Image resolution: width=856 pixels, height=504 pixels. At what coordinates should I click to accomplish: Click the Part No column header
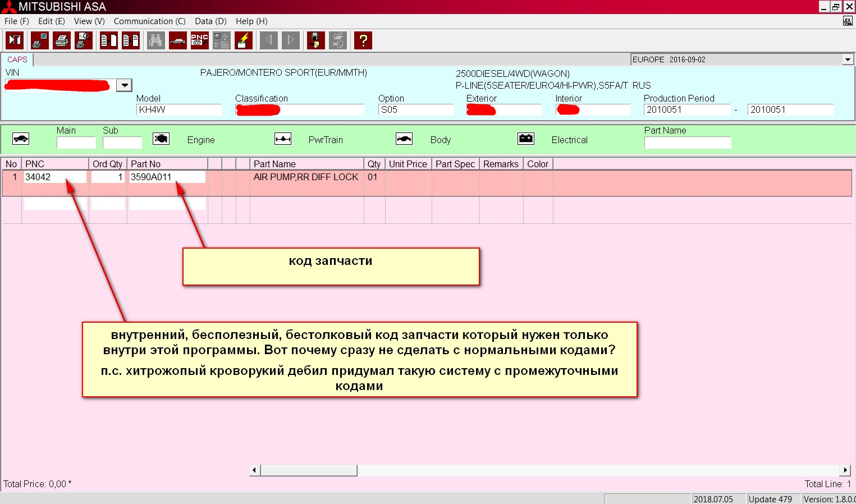pyautogui.click(x=167, y=164)
